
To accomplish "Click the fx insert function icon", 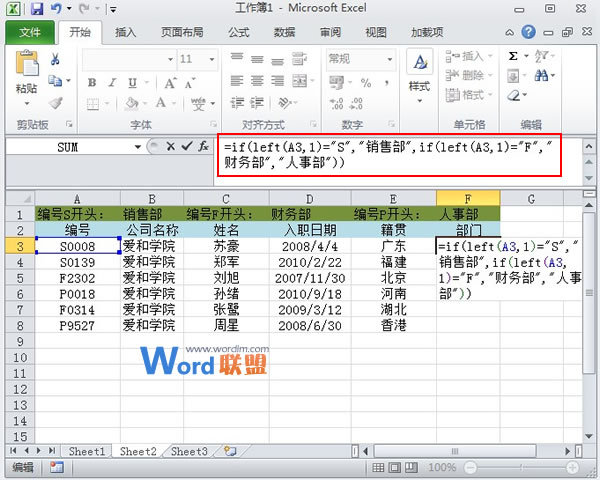I will [203, 146].
